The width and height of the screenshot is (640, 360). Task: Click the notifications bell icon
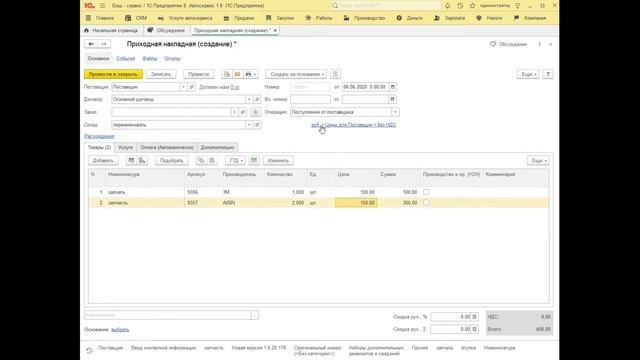(448, 6)
